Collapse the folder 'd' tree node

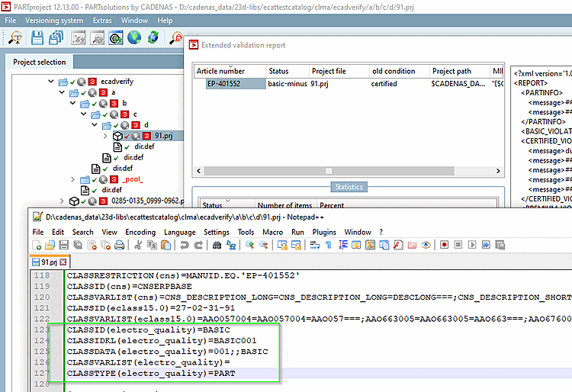click(95, 125)
